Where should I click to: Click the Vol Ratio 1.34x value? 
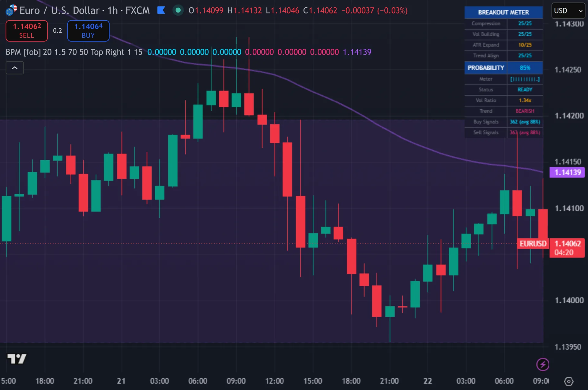[x=525, y=101]
